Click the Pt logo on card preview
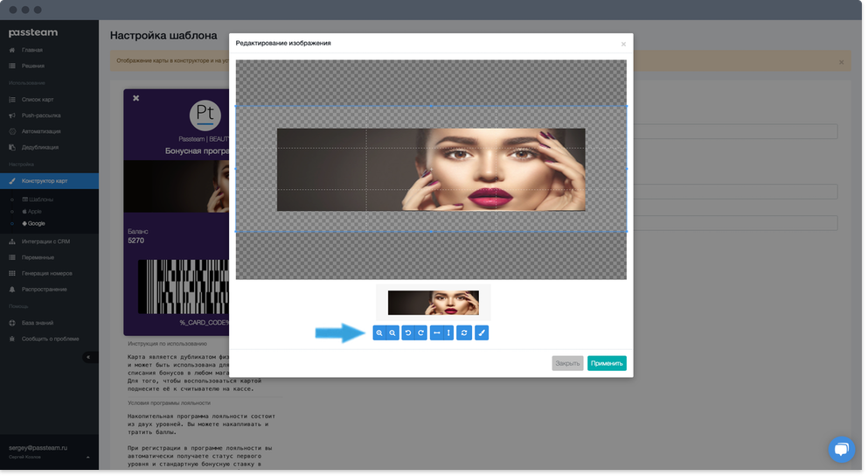Image resolution: width=868 pixels, height=476 pixels. coord(205,115)
